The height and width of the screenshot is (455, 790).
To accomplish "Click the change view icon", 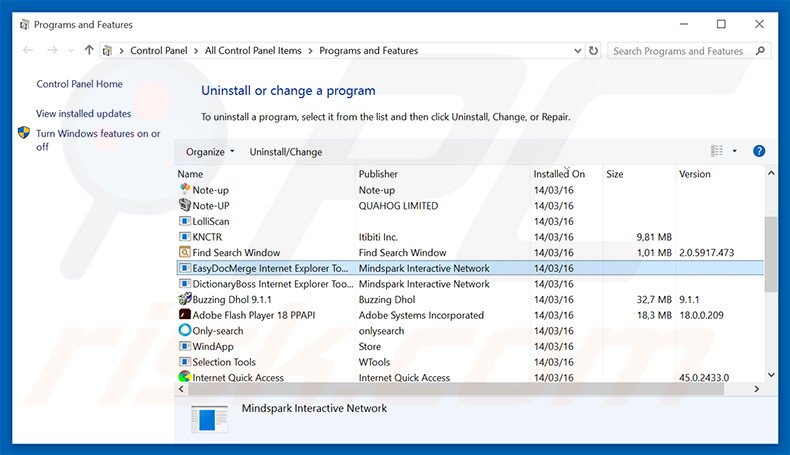I will pyautogui.click(x=716, y=151).
